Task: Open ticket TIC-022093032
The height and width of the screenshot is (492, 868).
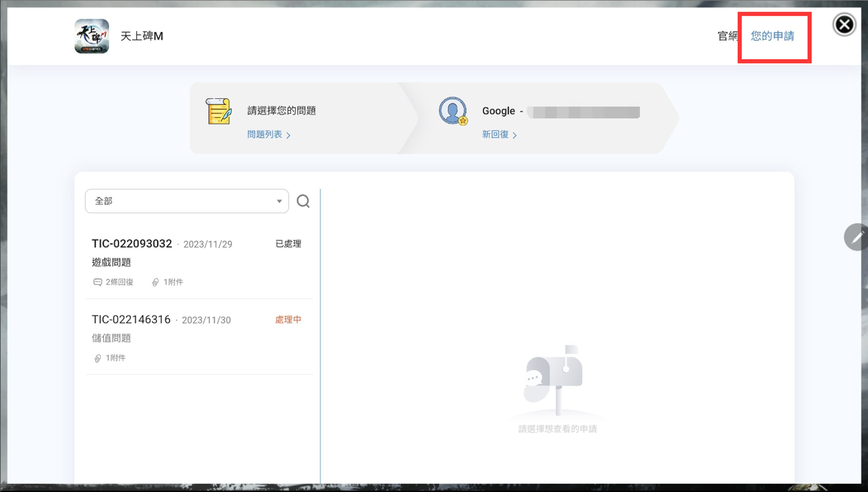Action: [x=132, y=244]
